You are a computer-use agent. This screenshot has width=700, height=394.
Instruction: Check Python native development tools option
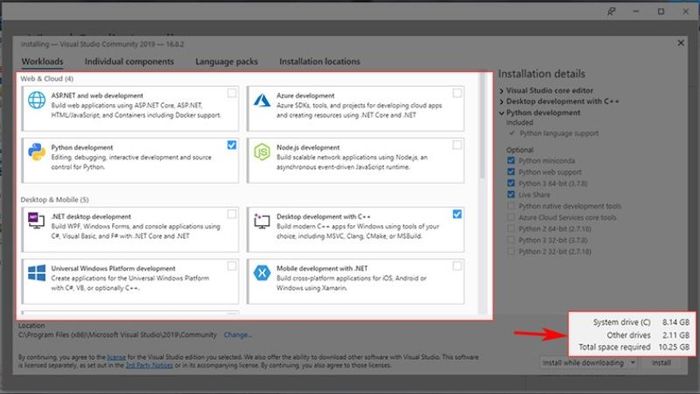point(511,206)
